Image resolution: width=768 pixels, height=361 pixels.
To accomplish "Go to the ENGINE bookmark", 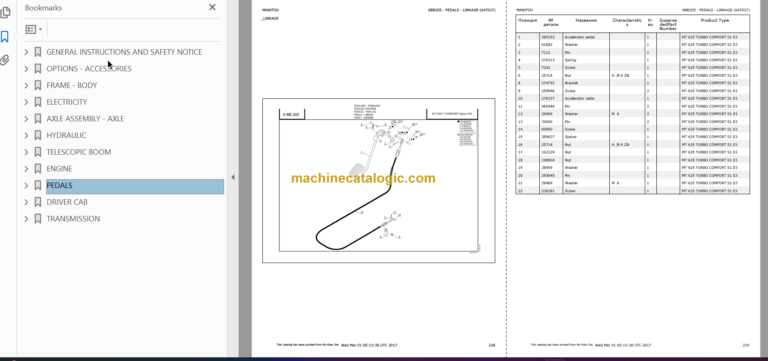I will tap(59, 168).
